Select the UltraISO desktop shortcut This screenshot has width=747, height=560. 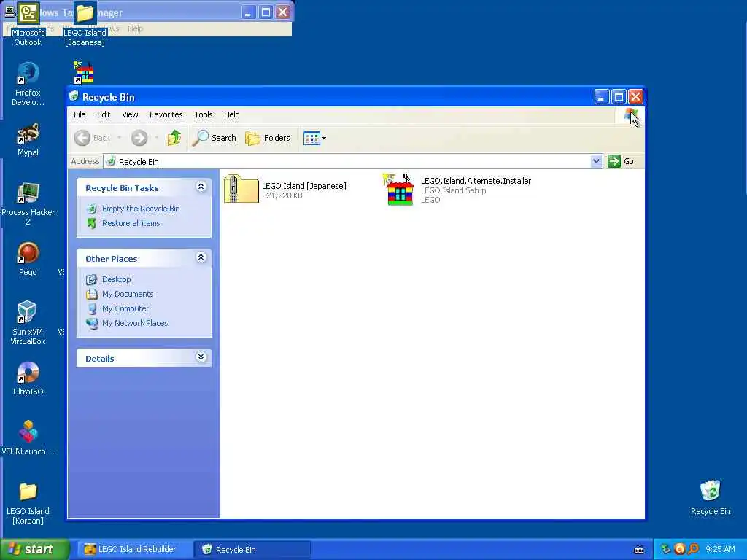[x=28, y=379]
